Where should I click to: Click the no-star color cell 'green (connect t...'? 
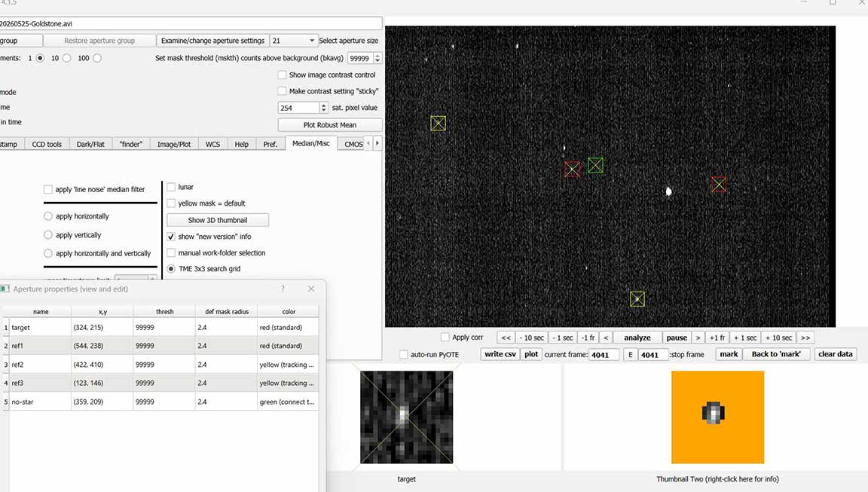287,402
